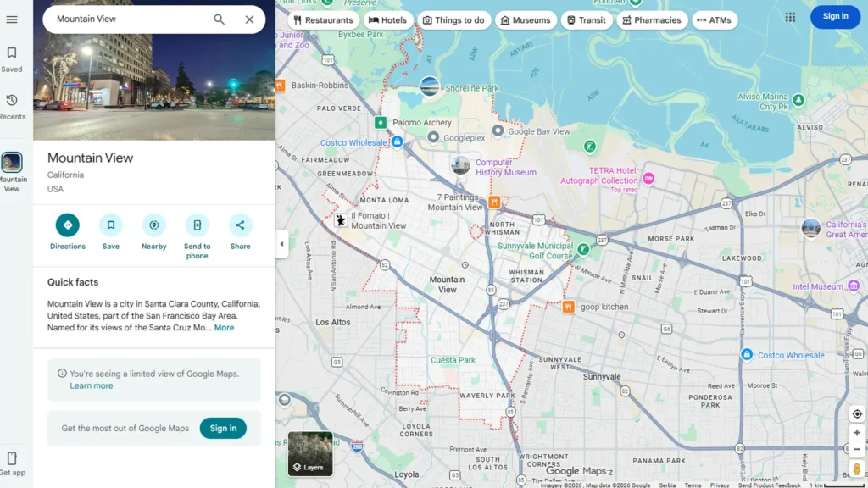Viewport: 868px width, 488px height.
Task: Open the Share options
Action: [x=240, y=226]
